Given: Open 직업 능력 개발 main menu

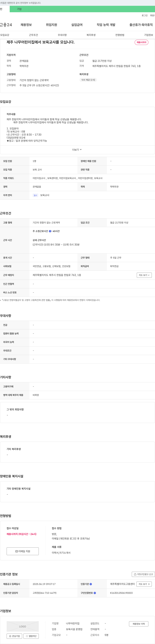Looking at the screenshot, I should click(106, 25).
